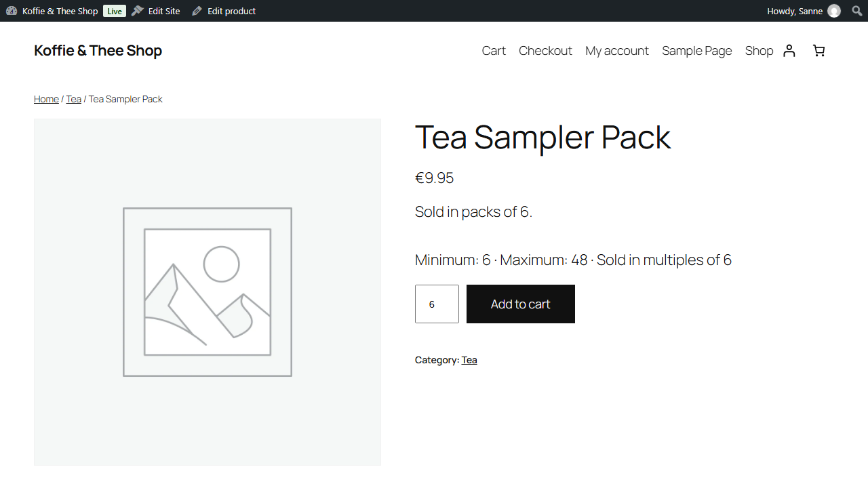
Task: Click the Edit Site paintbrush icon
Action: (138, 11)
